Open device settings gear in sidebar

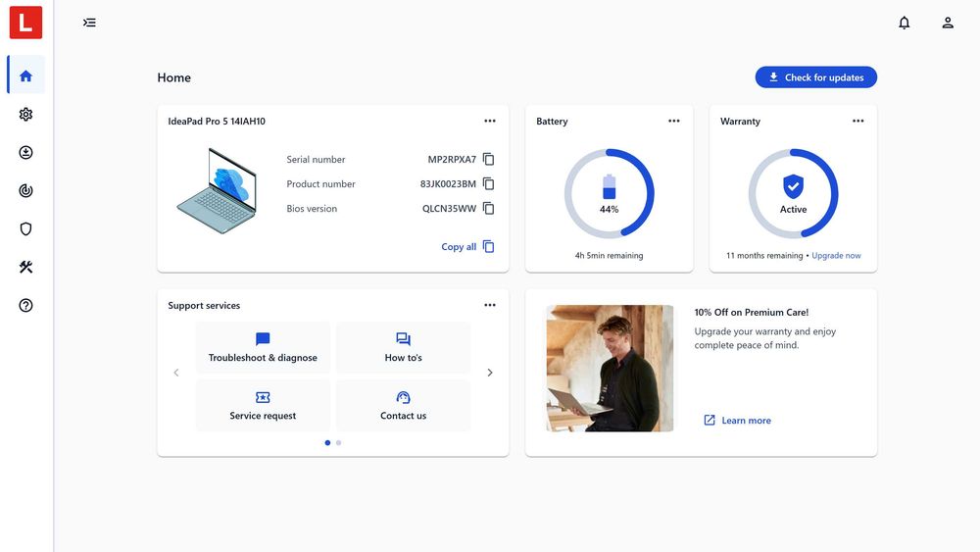pyautogui.click(x=25, y=115)
